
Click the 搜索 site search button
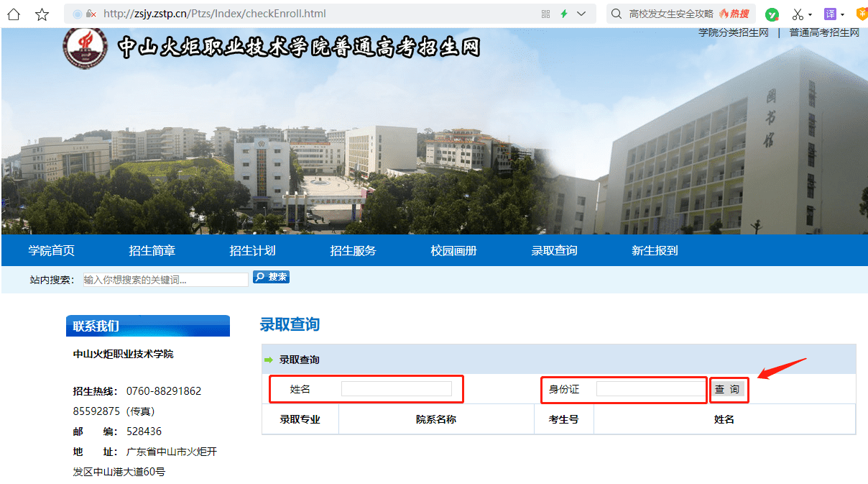point(271,278)
